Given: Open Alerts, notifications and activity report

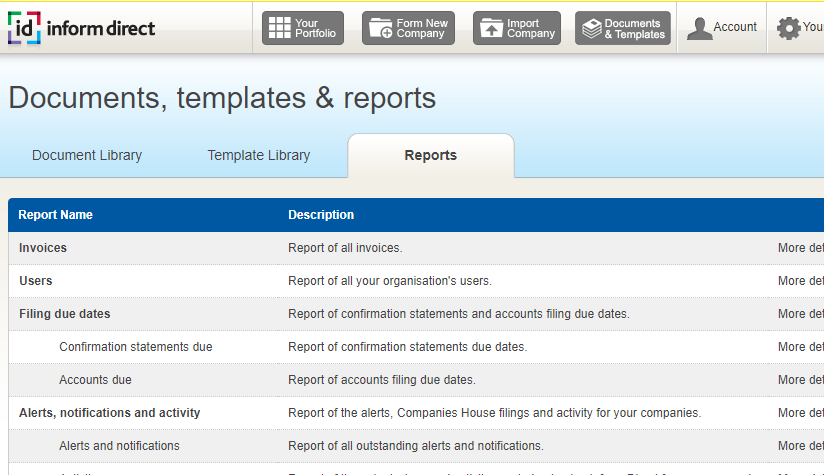Looking at the screenshot, I should pyautogui.click(x=110, y=413).
